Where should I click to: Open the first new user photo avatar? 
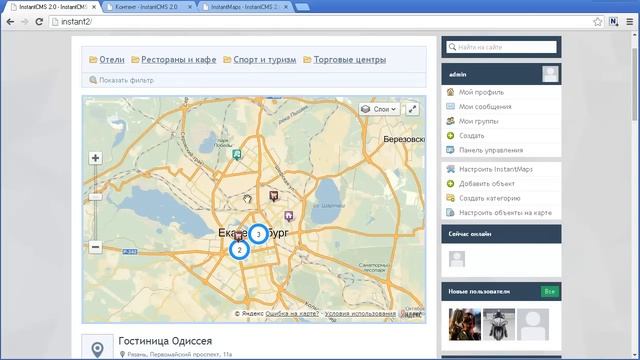click(465, 324)
